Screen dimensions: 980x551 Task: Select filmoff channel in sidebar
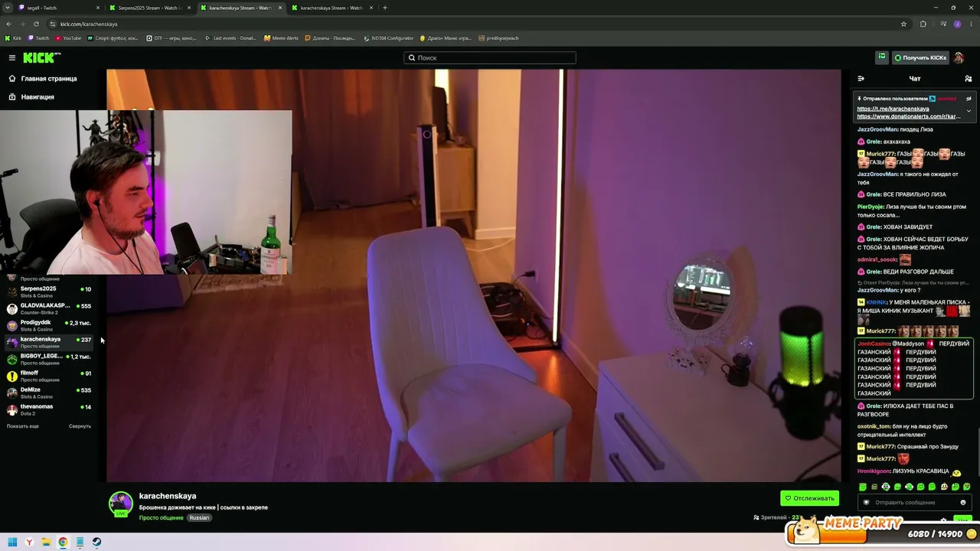pyautogui.click(x=50, y=376)
